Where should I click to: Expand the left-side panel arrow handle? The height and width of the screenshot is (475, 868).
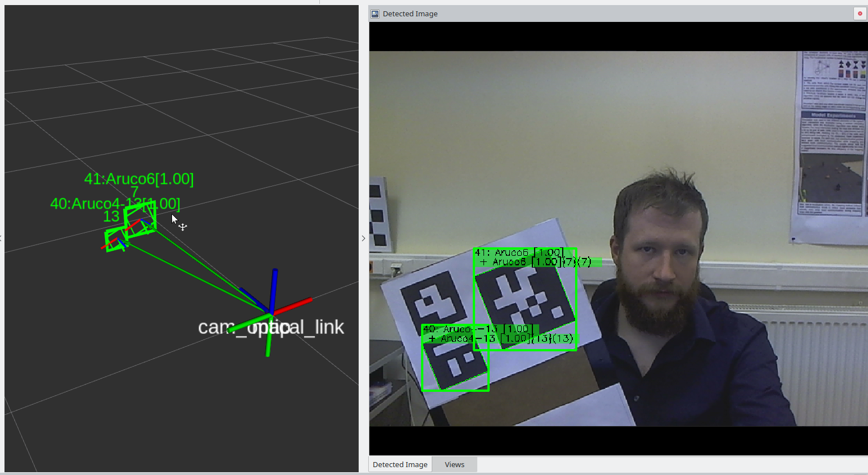1,238
